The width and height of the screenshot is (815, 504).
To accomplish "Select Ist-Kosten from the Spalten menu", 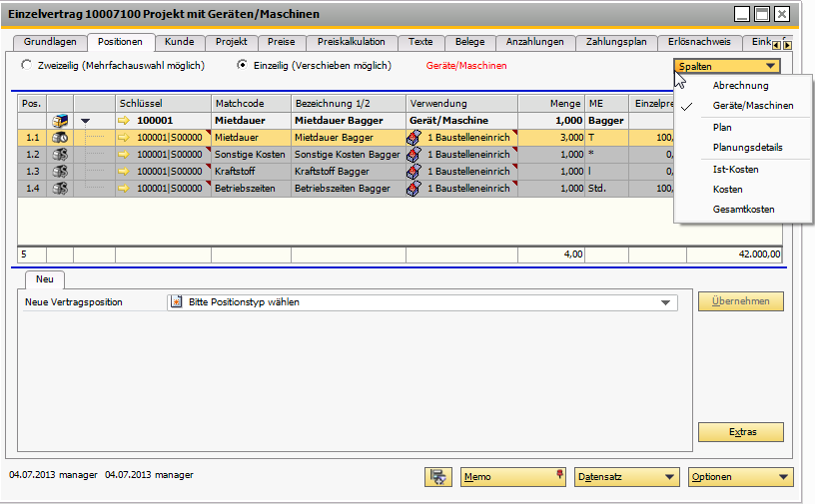I will (x=735, y=170).
